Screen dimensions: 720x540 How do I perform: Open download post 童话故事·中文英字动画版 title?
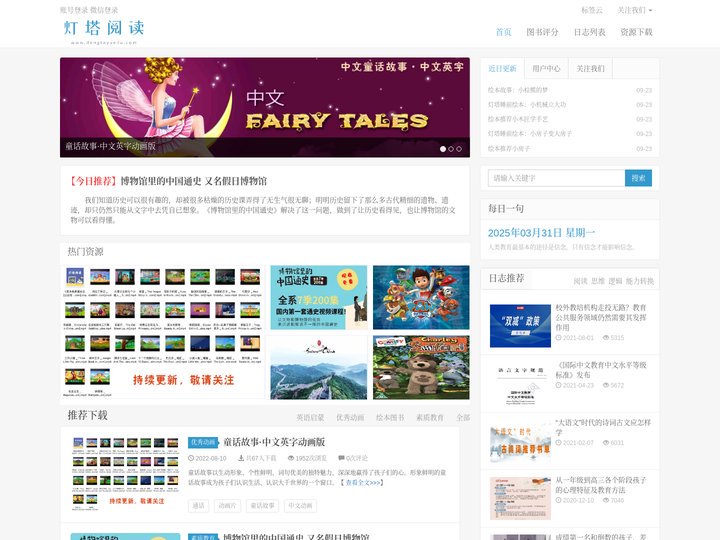point(274,442)
